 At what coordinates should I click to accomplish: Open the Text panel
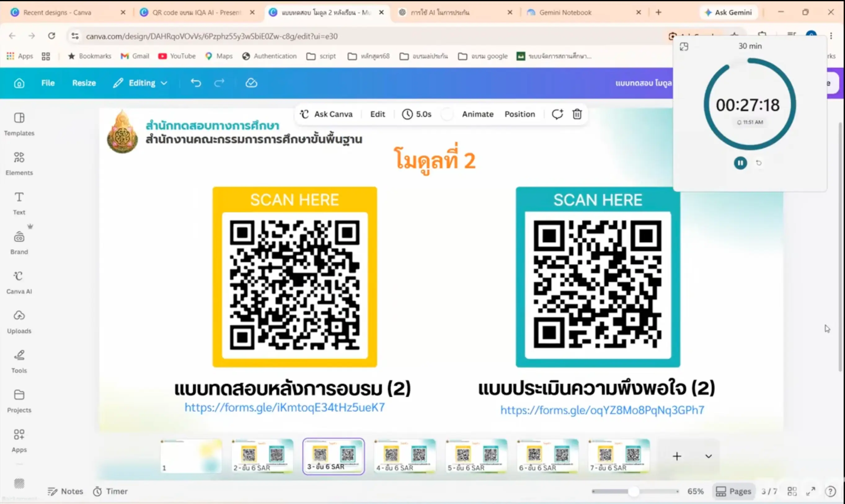tap(19, 203)
